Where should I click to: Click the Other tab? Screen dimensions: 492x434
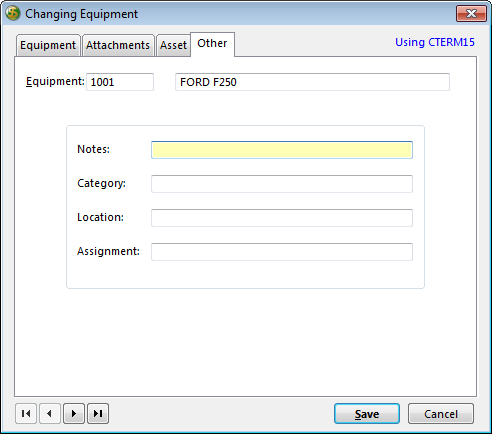tap(212, 44)
